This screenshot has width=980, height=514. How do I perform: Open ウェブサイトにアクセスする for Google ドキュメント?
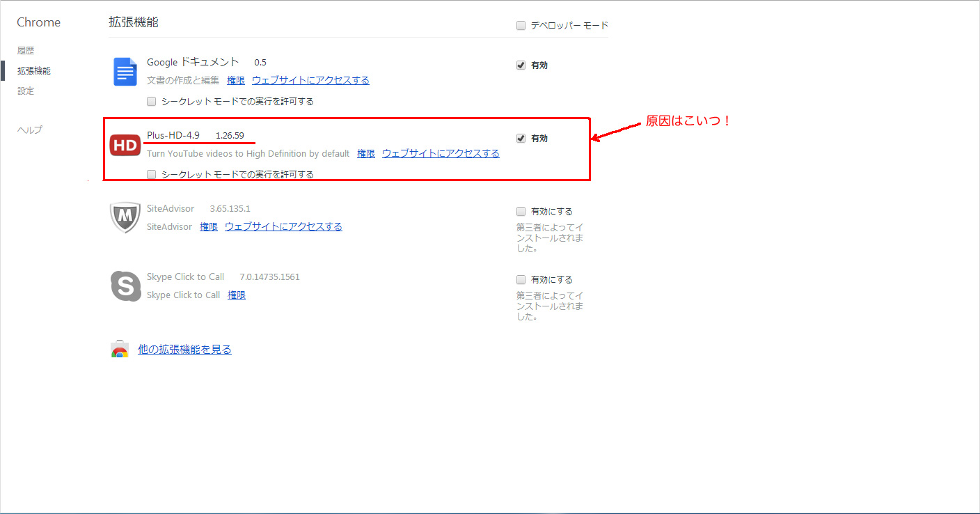[x=310, y=81]
